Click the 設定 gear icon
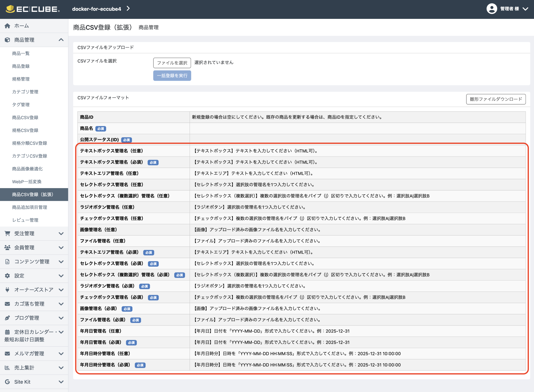This screenshot has height=392, width=534. point(7,276)
